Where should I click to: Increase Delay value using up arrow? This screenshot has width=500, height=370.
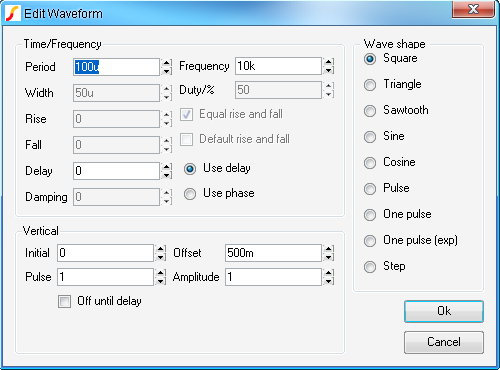click(167, 166)
